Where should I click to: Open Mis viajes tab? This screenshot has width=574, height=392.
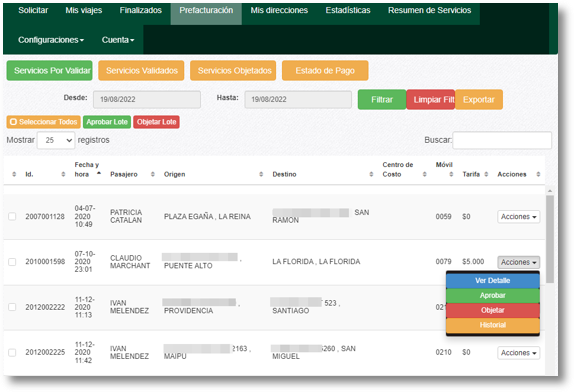coord(83,10)
